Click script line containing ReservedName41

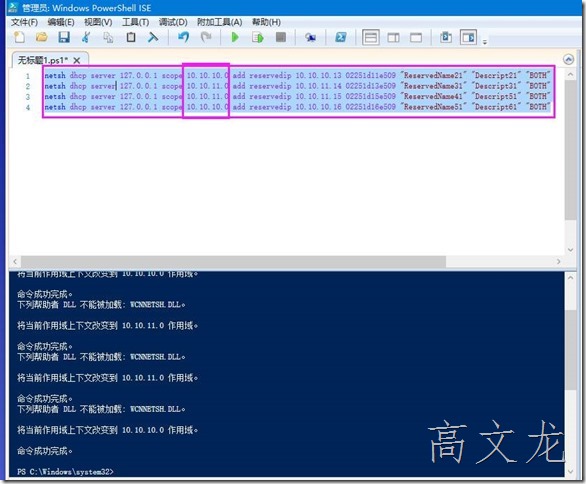pyautogui.click(x=297, y=96)
